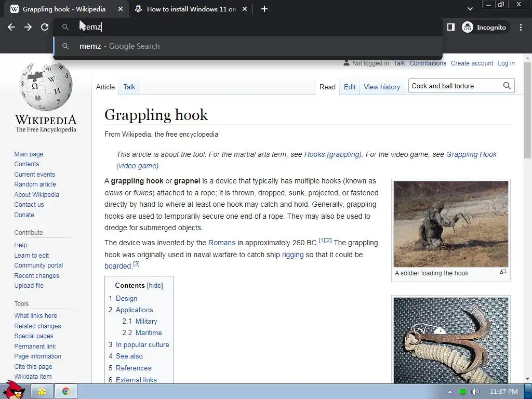Reload the page with the refresh icon

pyautogui.click(x=45, y=27)
